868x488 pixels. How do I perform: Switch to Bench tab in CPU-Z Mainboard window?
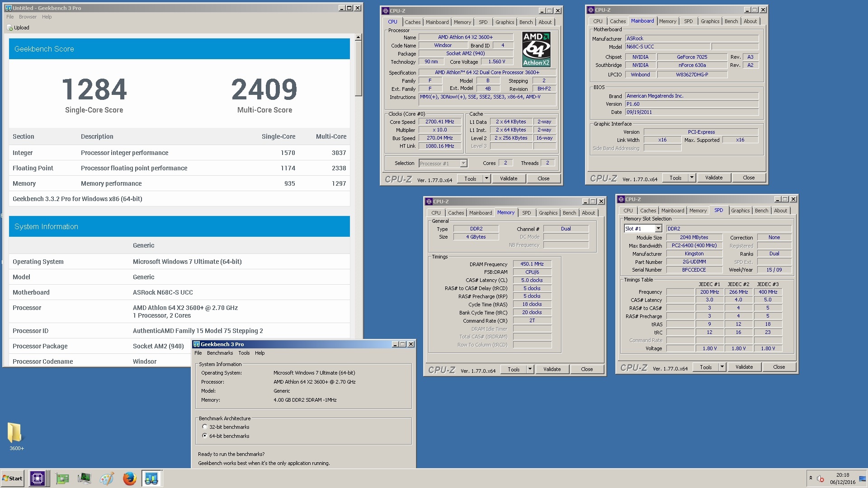coord(731,21)
